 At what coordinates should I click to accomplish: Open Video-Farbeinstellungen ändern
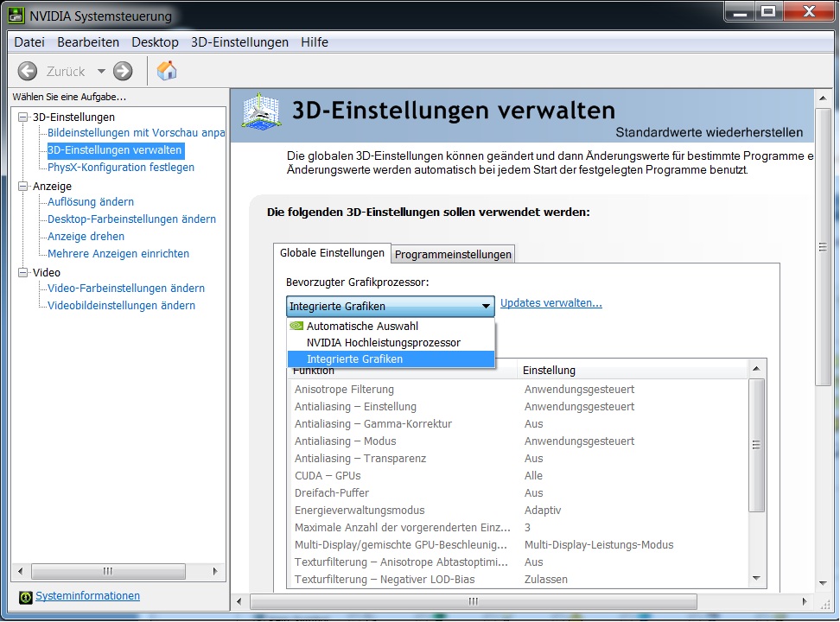coord(126,289)
